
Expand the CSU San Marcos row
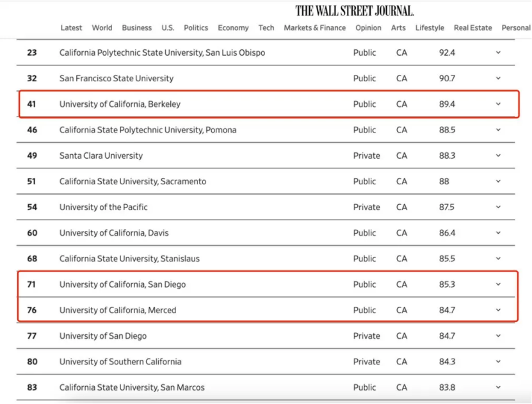click(498, 388)
